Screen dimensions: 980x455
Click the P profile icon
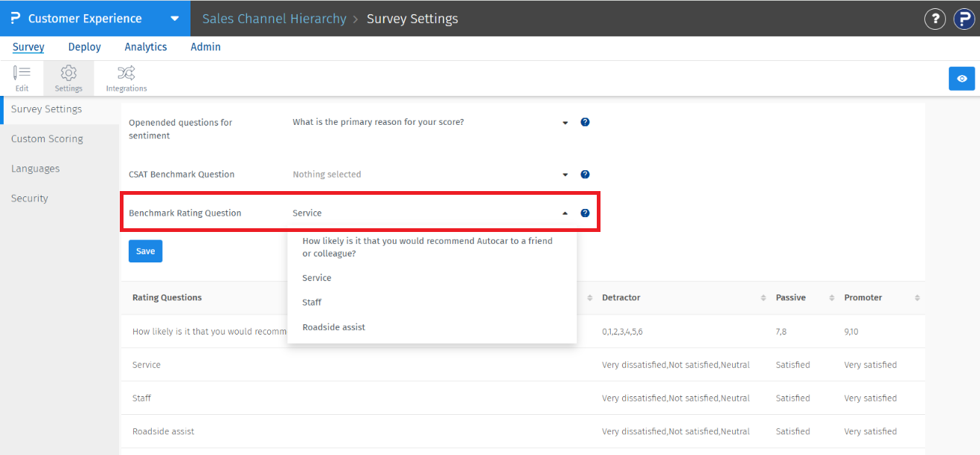click(964, 19)
